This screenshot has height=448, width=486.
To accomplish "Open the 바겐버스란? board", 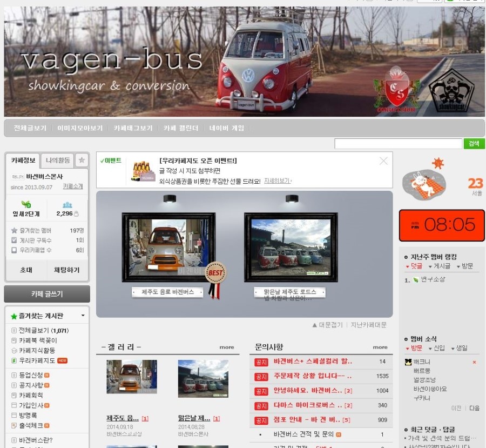I will click(36, 440).
